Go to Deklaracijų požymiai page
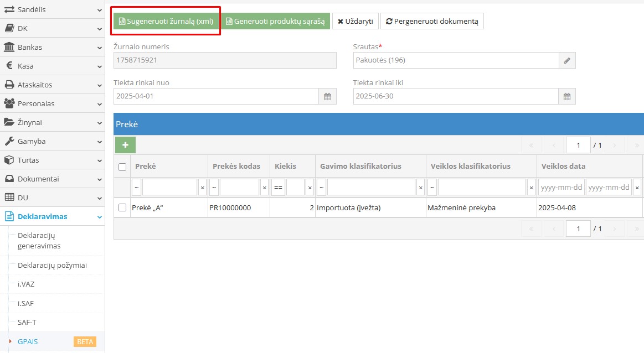Image resolution: width=644 pixels, height=353 pixels. coord(52,266)
